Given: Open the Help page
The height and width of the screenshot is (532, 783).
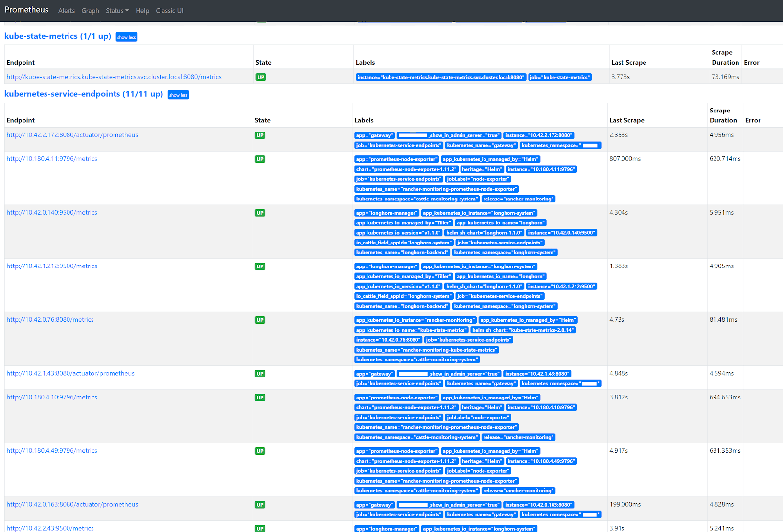Looking at the screenshot, I should (142, 10).
